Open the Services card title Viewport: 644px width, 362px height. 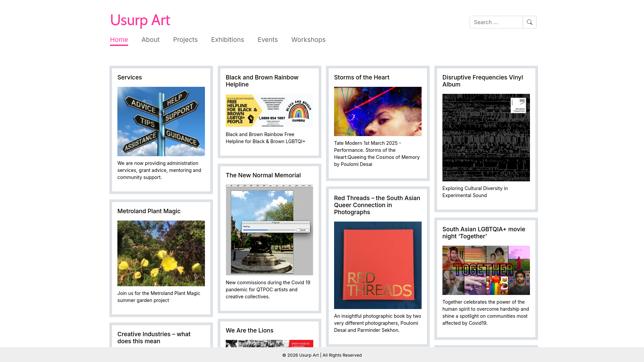129,77
